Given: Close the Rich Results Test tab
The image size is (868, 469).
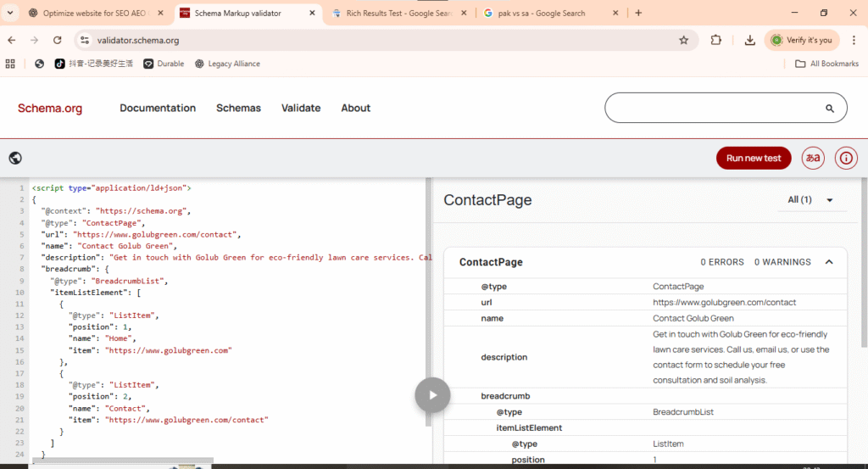Looking at the screenshot, I should tap(464, 13).
